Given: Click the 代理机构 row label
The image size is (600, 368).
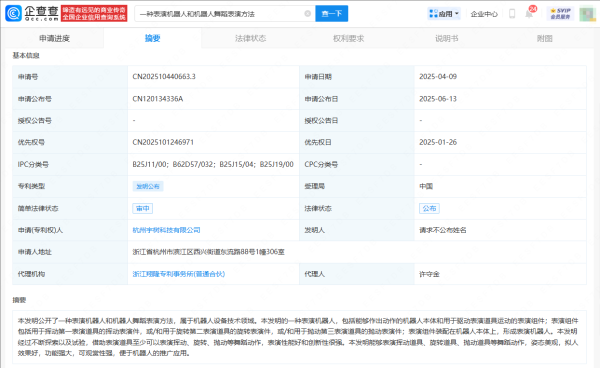Looking at the screenshot, I should pos(31,274).
